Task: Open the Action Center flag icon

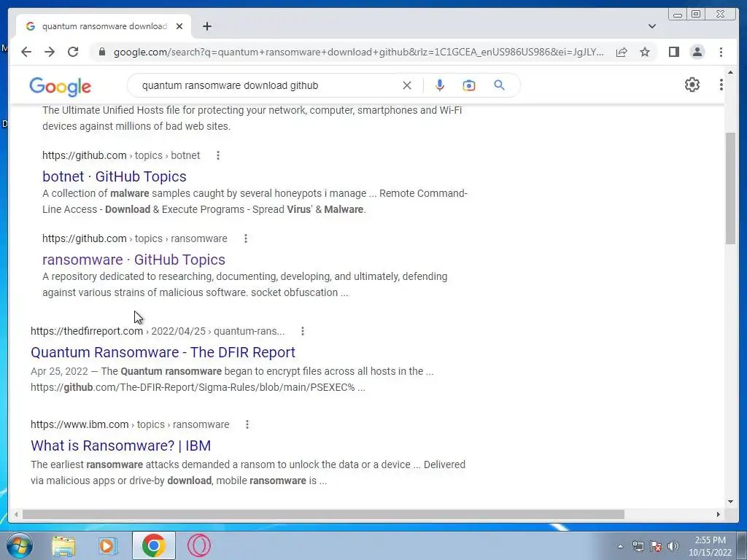Action: (x=656, y=546)
